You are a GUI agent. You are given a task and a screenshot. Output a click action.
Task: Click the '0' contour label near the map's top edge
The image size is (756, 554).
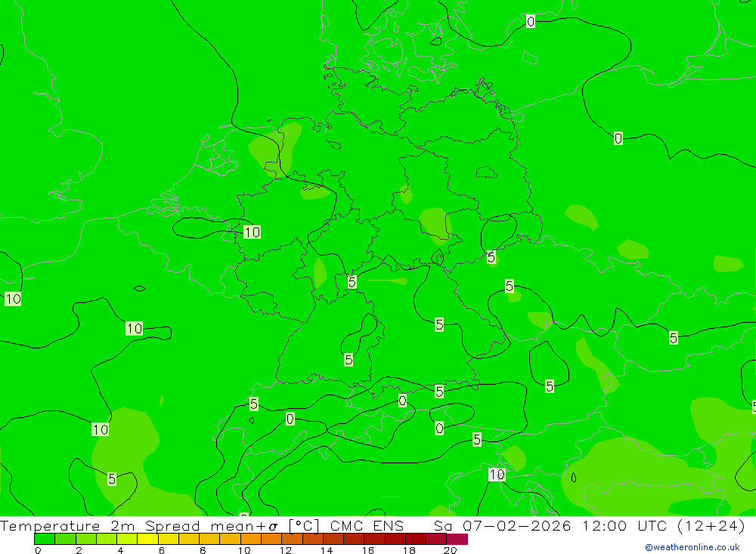click(531, 21)
